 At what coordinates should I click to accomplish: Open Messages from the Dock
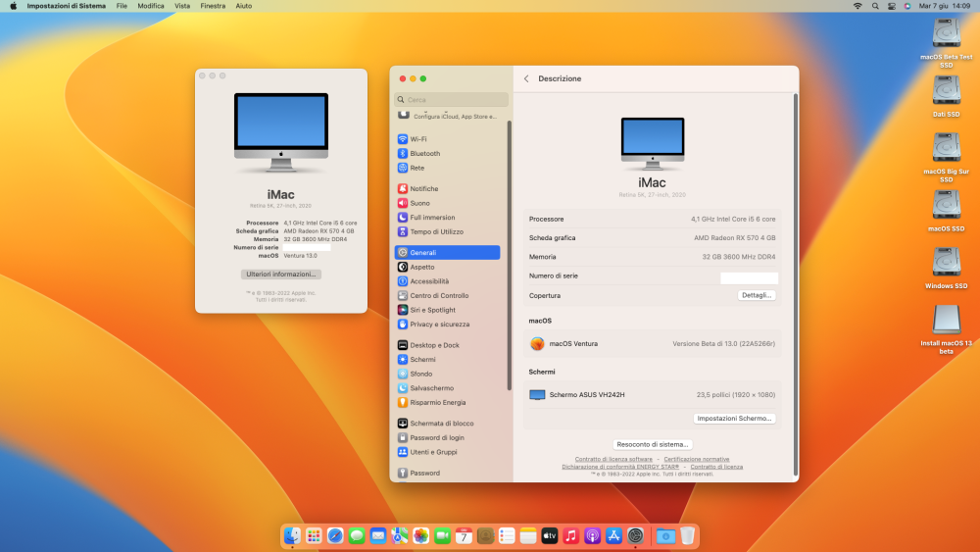point(357,535)
